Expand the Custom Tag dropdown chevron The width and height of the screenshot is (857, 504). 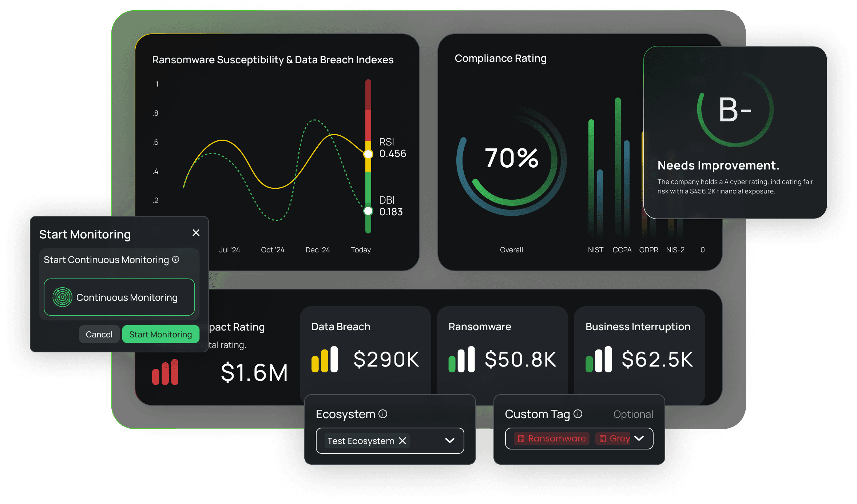[x=639, y=439]
